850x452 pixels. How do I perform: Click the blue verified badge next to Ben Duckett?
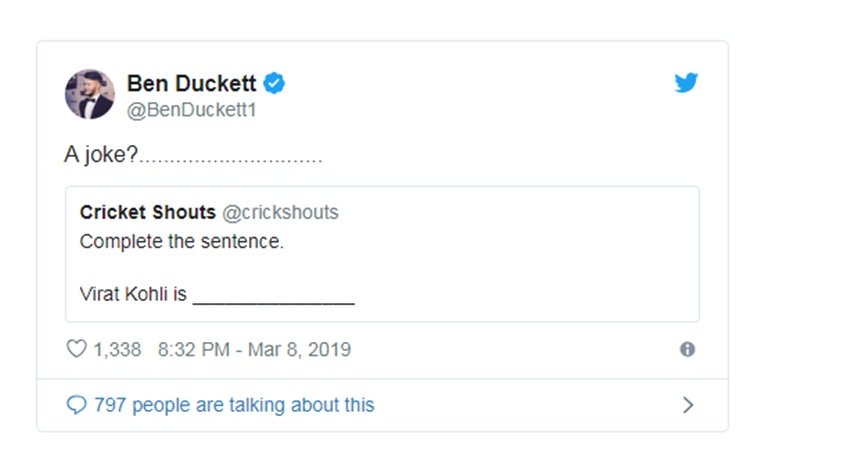coord(274,83)
